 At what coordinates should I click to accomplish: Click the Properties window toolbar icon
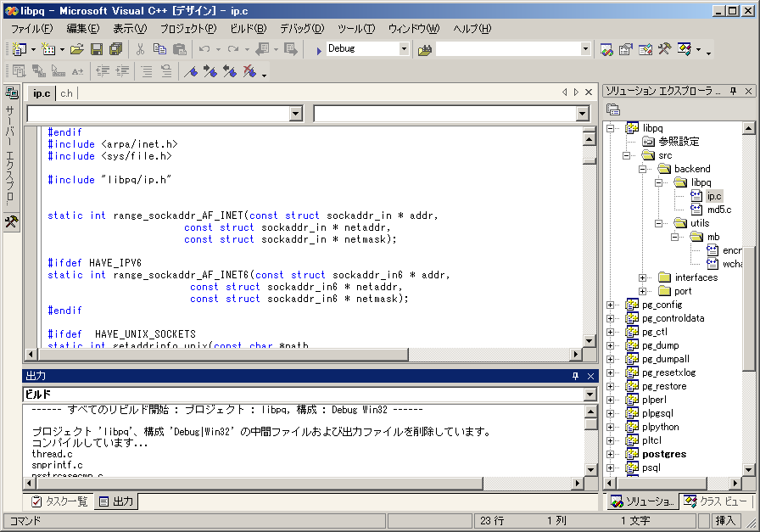tap(626, 49)
